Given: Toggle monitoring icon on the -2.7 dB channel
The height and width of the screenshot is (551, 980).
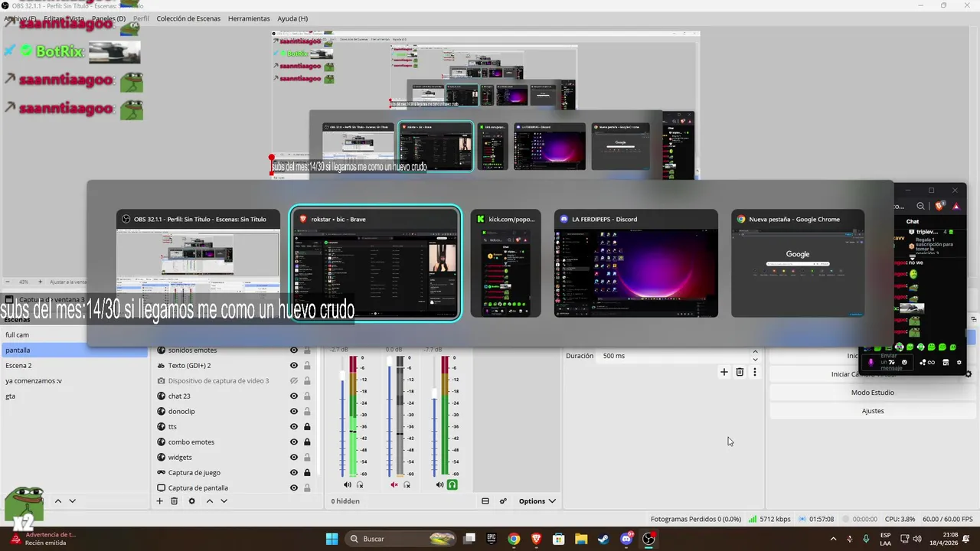Looking at the screenshot, I should 360,484.
